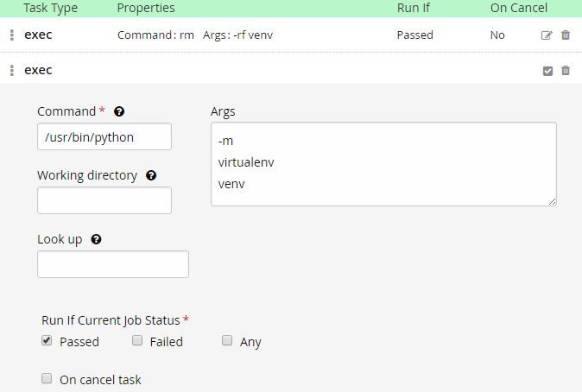Grab the drag handle of the second exec task

(12, 70)
